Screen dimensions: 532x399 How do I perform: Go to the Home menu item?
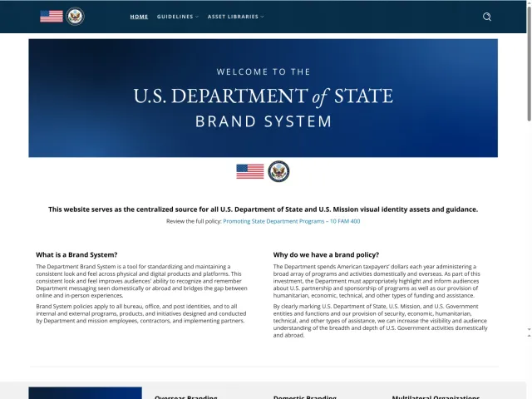[x=139, y=17]
